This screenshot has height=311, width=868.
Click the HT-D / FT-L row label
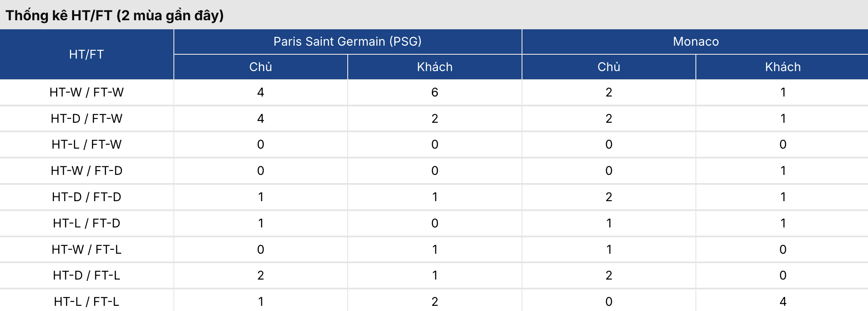[86, 275]
